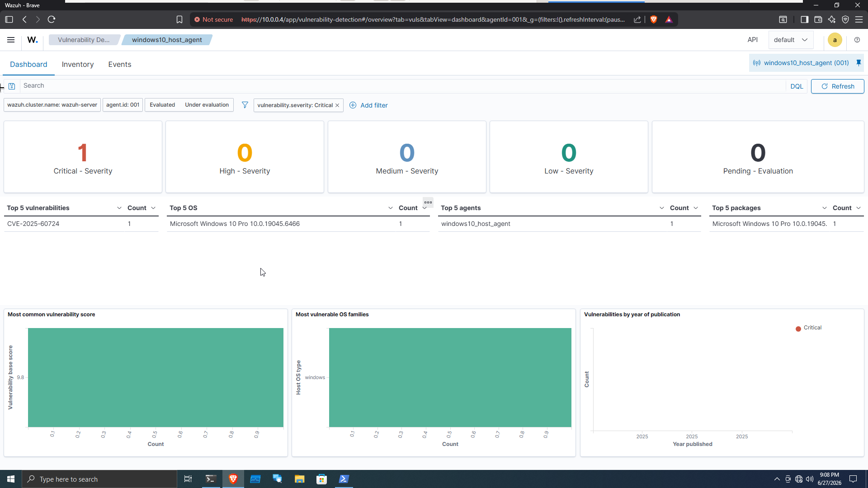Expand Count options in vulnerabilities table
Image resolution: width=868 pixels, height=488 pixels.
(153, 208)
